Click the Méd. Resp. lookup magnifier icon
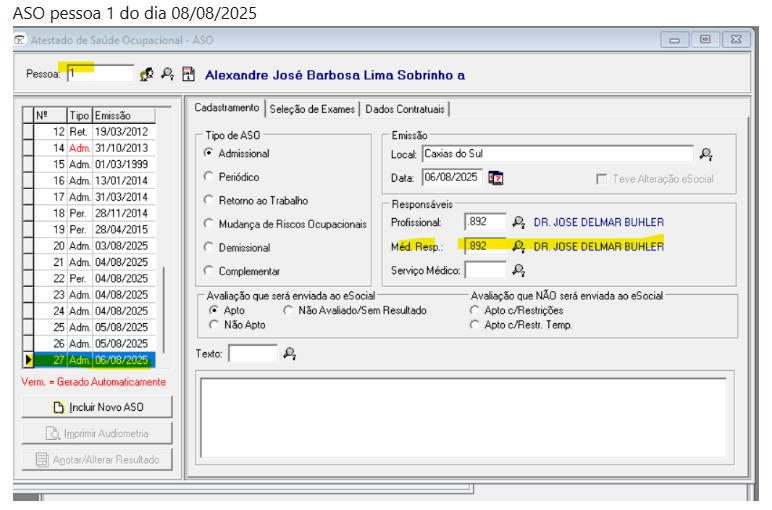The image size is (772, 510). [518, 245]
